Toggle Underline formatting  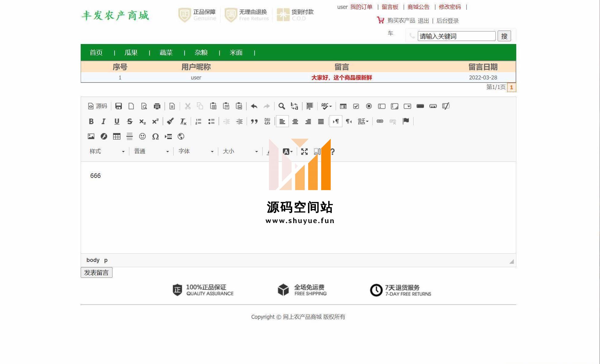click(117, 121)
